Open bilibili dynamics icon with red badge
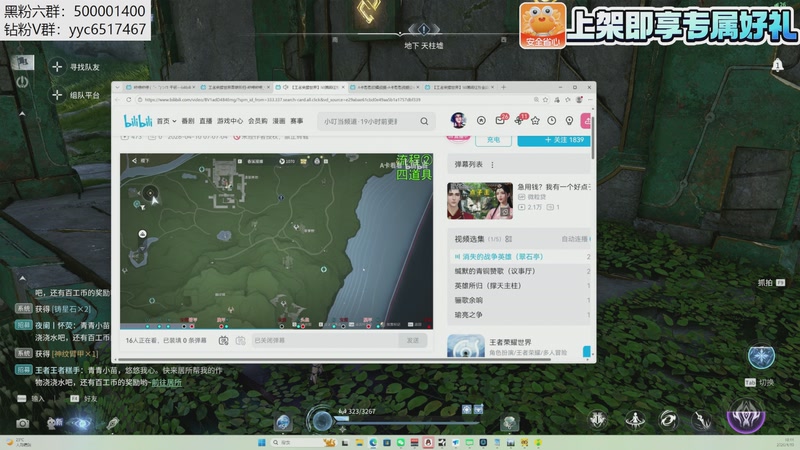 pyautogui.click(x=518, y=120)
